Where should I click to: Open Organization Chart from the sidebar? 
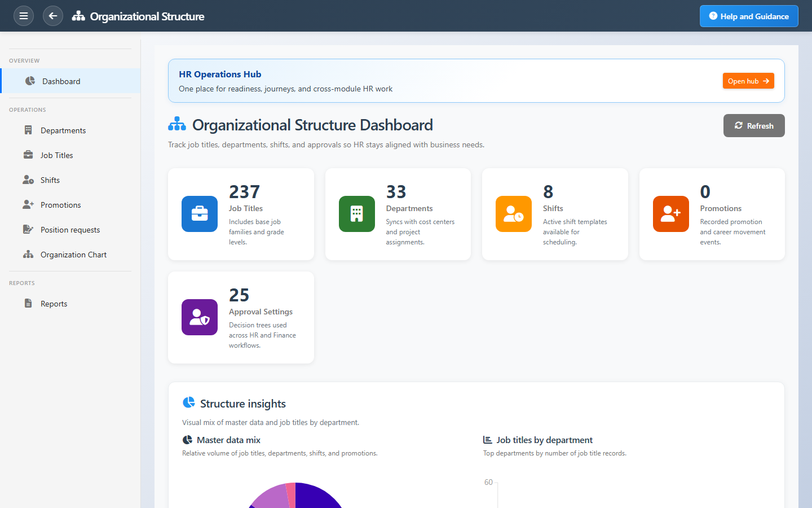(70, 255)
